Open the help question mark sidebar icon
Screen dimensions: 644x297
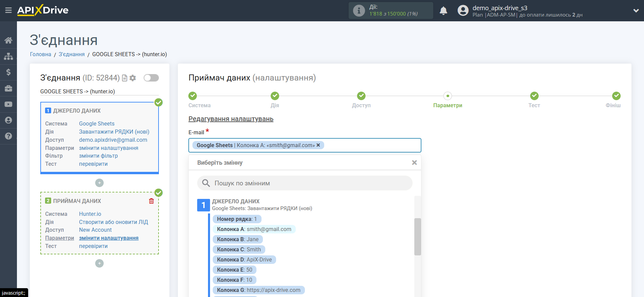[8, 136]
